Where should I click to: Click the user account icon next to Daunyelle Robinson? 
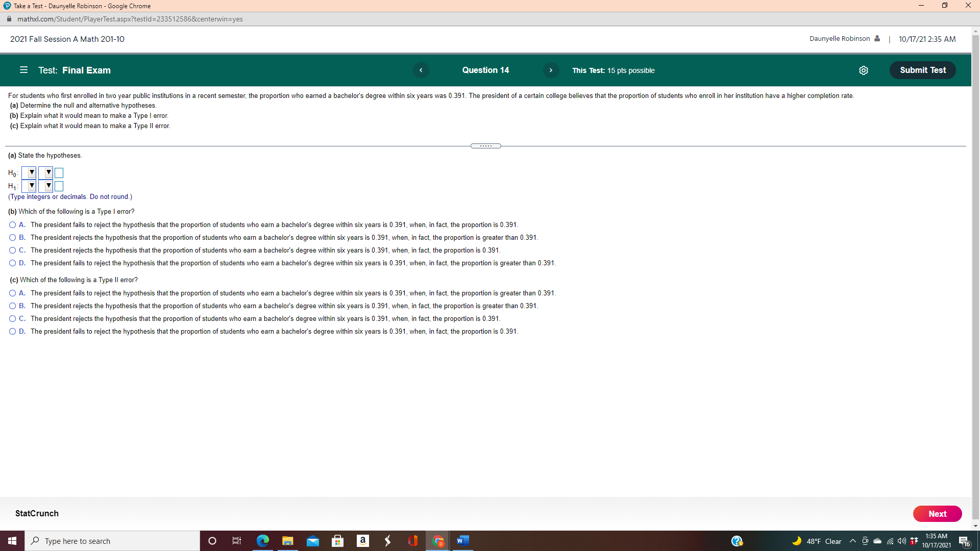coord(877,39)
